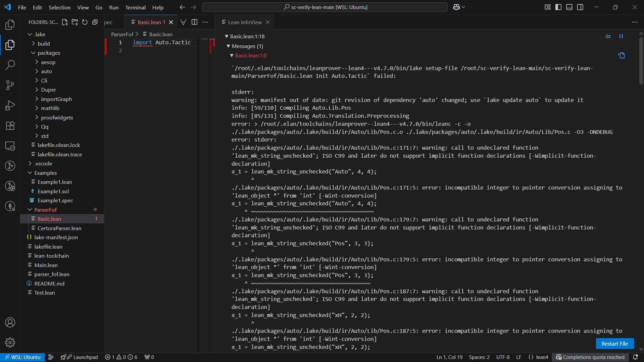This screenshot has width=644, height=362.
Task: Click the InfoView vertical scrollbar
Action: 641,60
